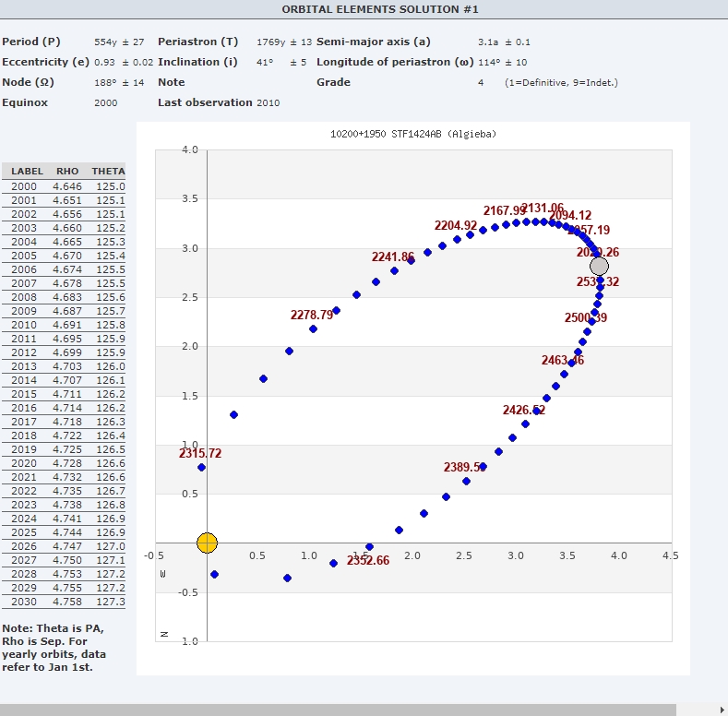Click the Grade value 4
Viewport: 728px width, 716px height.
(x=481, y=83)
